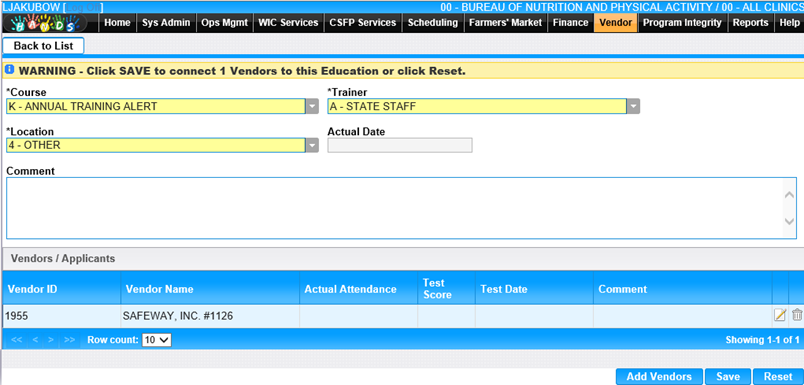Go to next page of vendors
Screen dimensions: 804x385
tap(51, 339)
